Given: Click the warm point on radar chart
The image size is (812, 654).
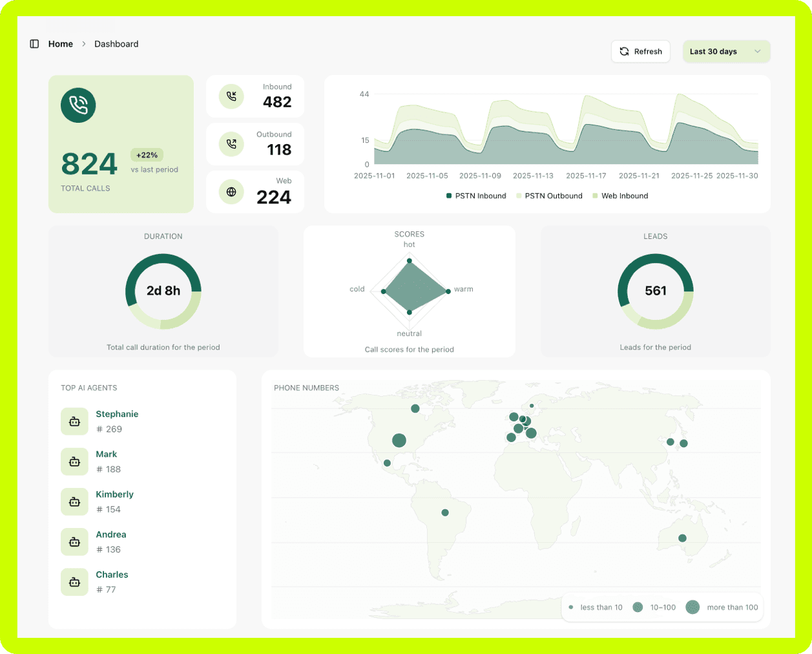Looking at the screenshot, I should coord(448,291).
